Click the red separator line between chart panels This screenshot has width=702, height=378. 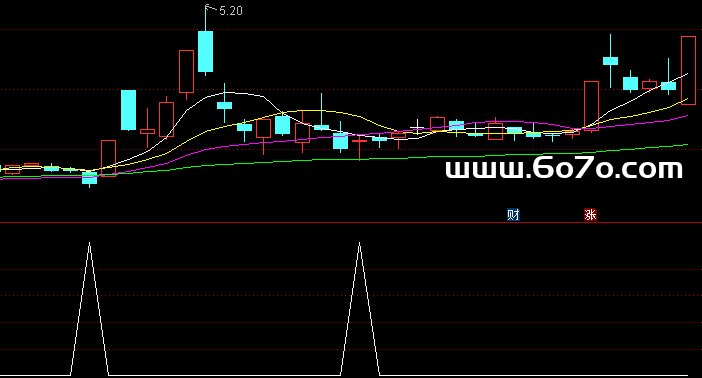(351, 222)
